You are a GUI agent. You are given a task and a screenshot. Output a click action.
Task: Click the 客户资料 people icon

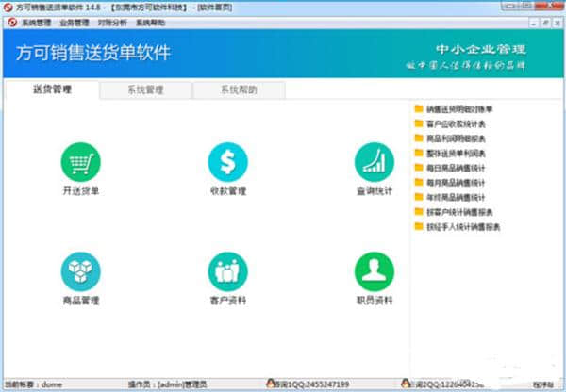coord(227,272)
